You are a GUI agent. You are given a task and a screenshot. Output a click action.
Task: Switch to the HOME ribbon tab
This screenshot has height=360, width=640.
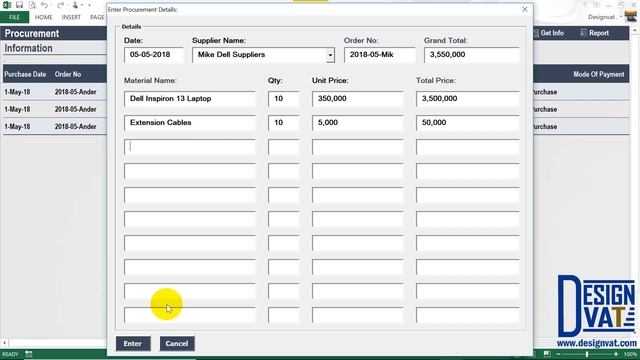[x=43, y=17]
